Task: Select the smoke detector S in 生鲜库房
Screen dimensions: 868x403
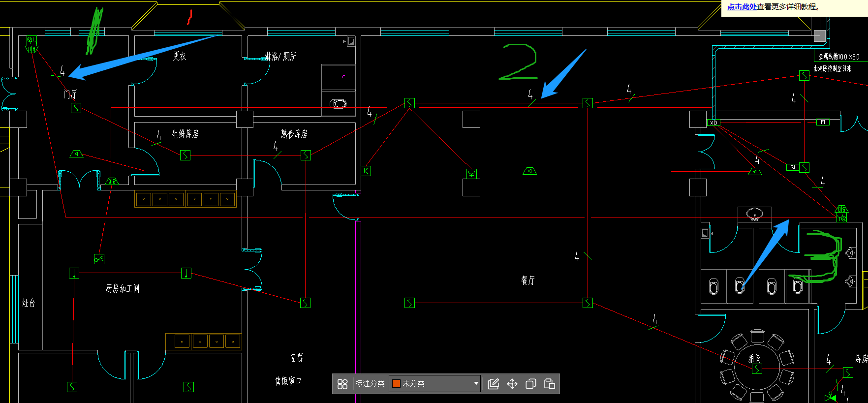Action: coord(185,155)
